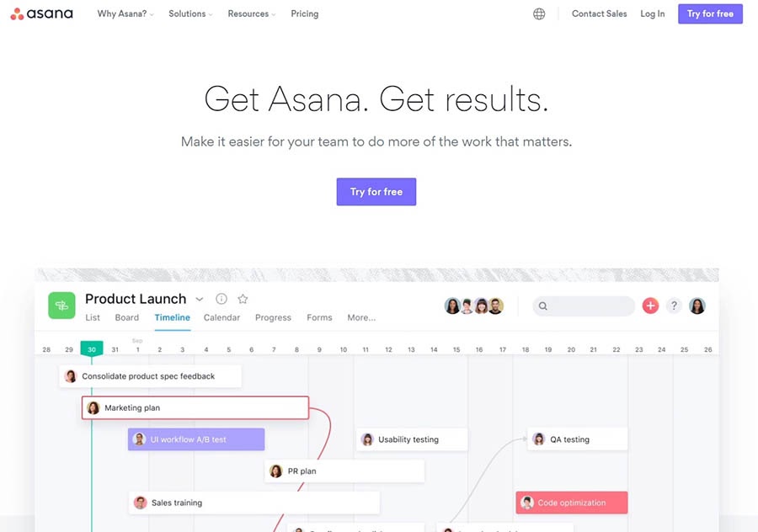Open the Product Launch title chevron
This screenshot has width=758, height=532.
(x=199, y=299)
